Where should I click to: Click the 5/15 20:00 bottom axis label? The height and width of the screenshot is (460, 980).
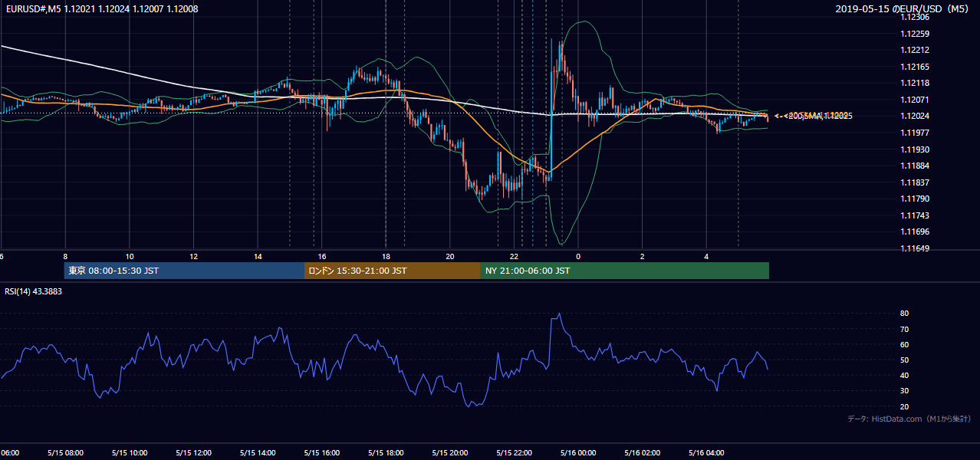pos(450,453)
